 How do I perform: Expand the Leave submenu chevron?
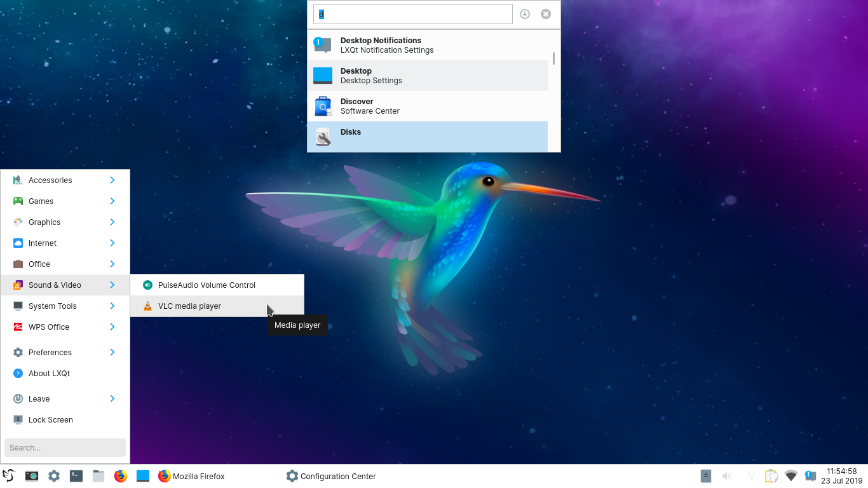tap(112, 398)
